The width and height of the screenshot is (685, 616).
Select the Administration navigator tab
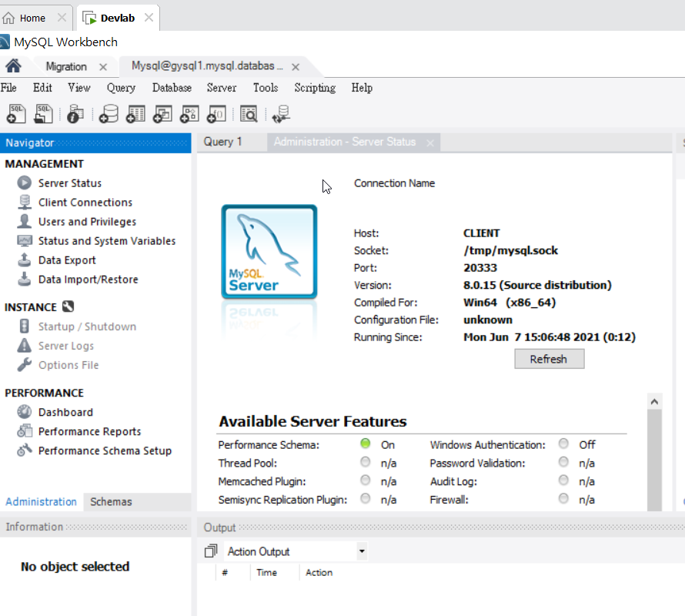click(x=41, y=501)
